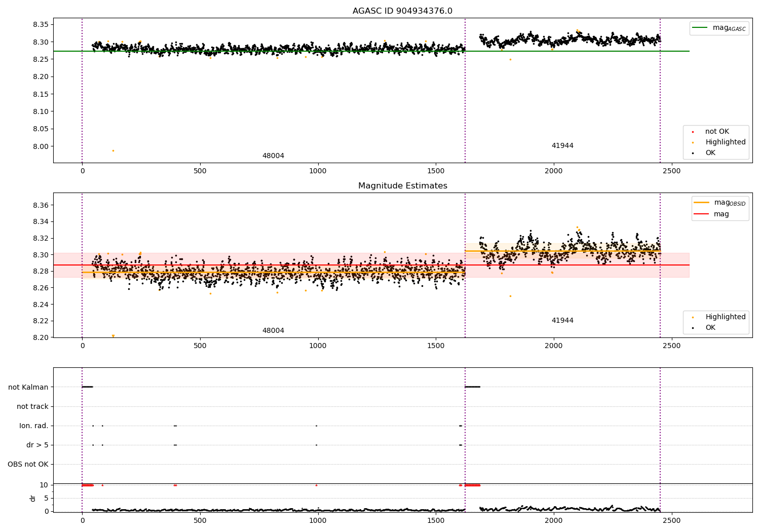Click the orange mag OBSID legend line
760x532 pixels.
[702, 203]
